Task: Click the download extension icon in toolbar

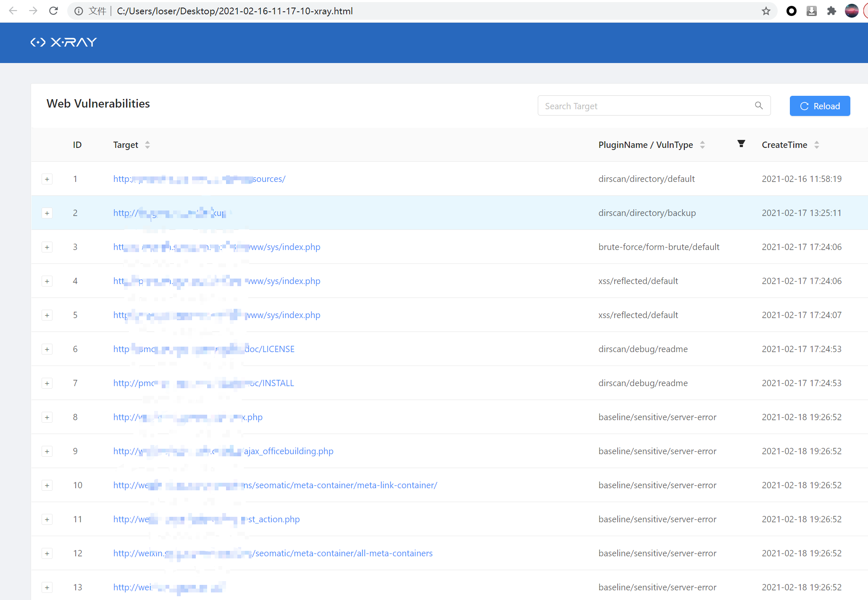Action: coord(811,11)
